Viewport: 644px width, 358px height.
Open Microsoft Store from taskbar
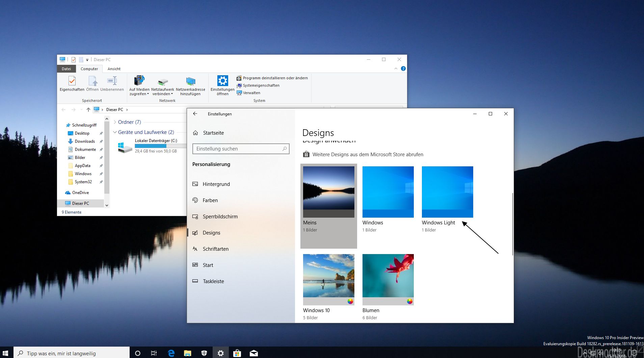pos(237,353)
